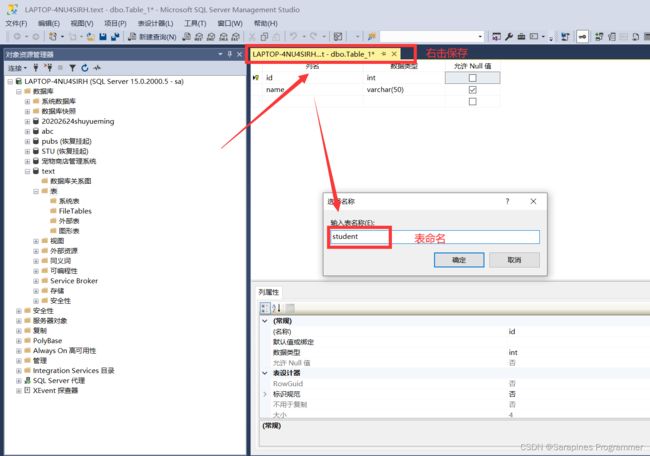650x456 pixels.
Task: Click the wrench Properties icon
Action: (x=509, y=37)
